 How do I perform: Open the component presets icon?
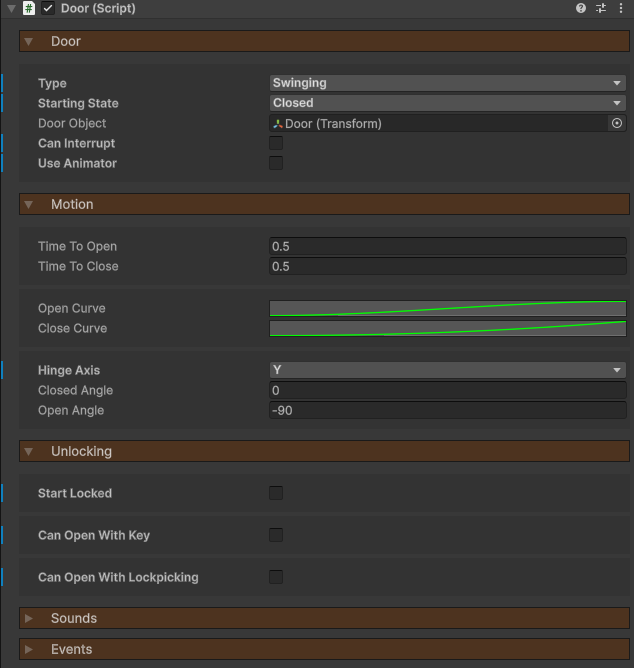coord(601,8)
